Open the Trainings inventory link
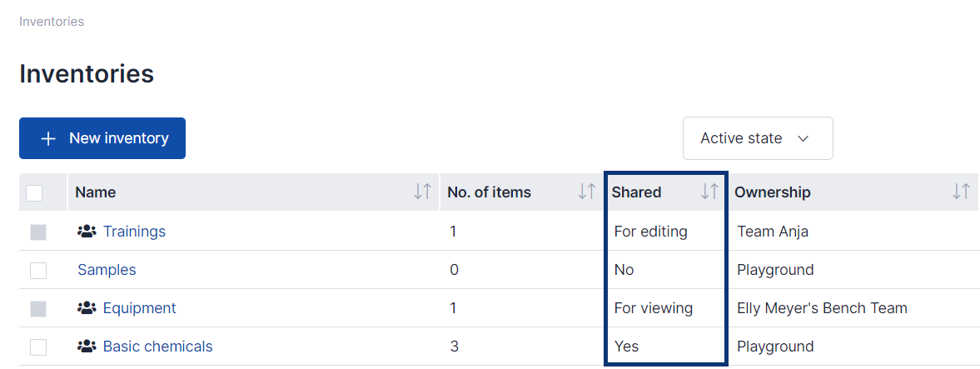 point(134,232)
